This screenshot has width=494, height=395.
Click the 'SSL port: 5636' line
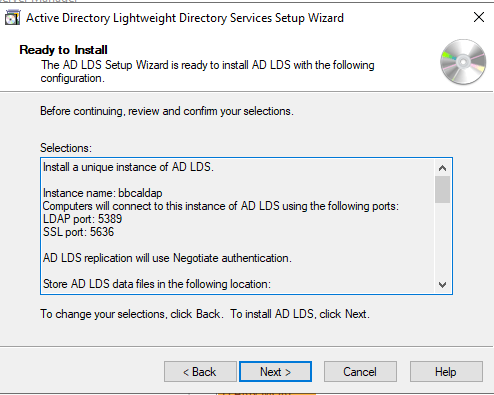[78, 232]
